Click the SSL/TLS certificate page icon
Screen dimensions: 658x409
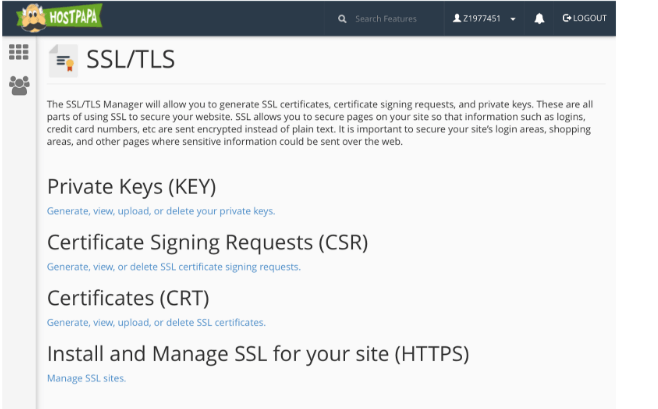(63, 61)
